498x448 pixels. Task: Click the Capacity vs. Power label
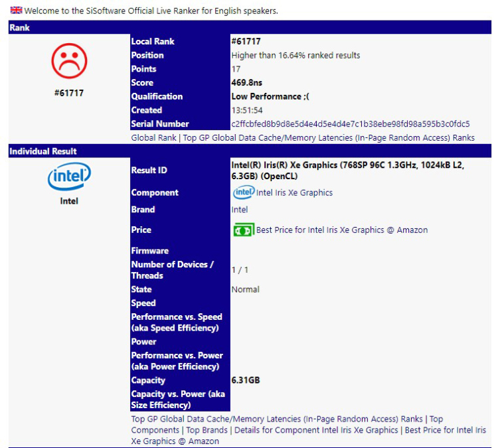point(178,400)
